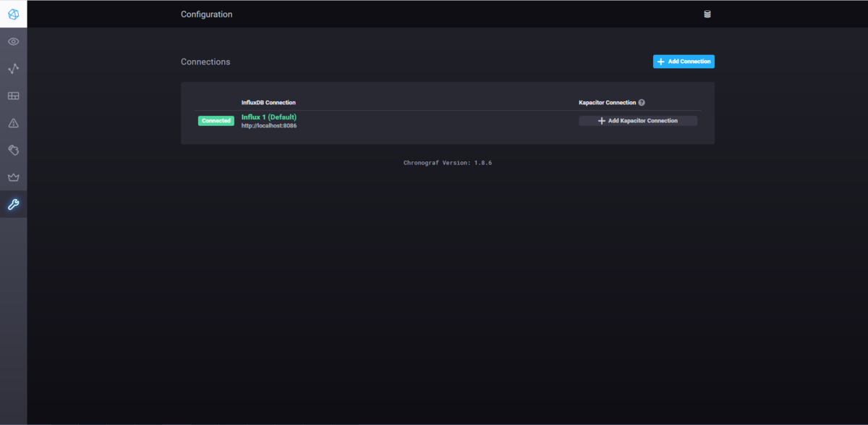Open Log Viewer icon in sidebar
The width and height of the screenshot is (868, 425).
click(x=13, y=151)
